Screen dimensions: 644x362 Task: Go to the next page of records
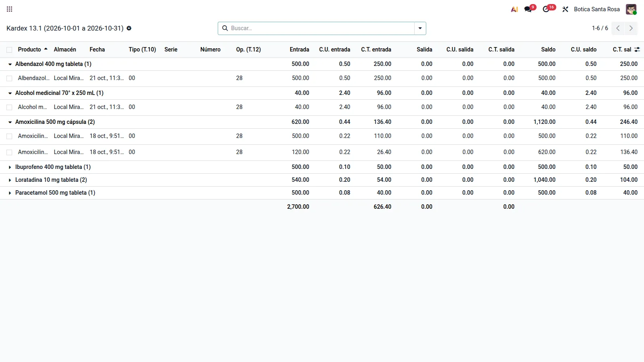(631, 28)
